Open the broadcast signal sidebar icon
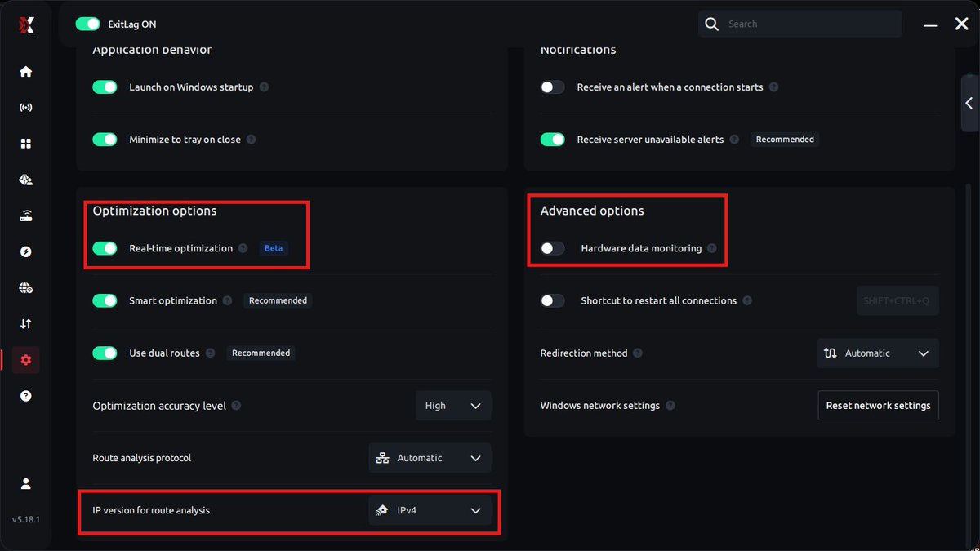Image resolution: width=980 pixels, height=551 pixels. coord(25,108)
